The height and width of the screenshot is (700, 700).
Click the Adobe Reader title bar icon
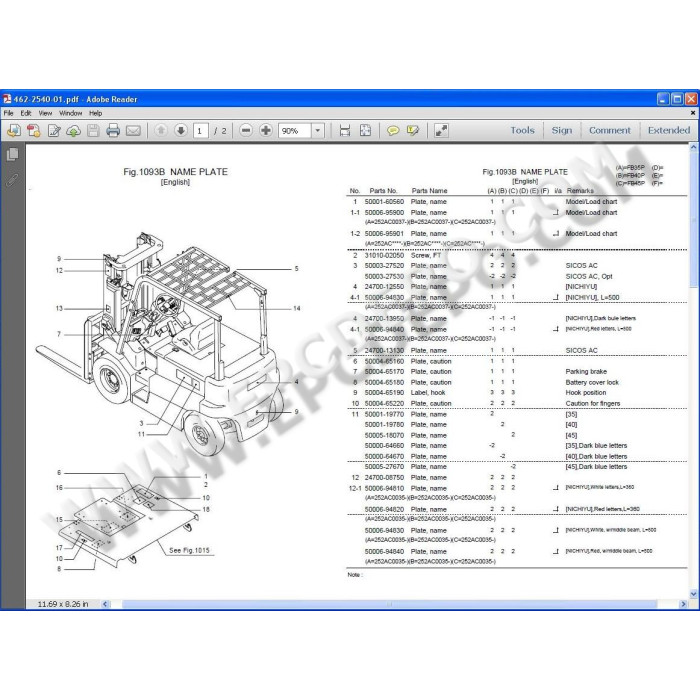[x=7, y=99]
